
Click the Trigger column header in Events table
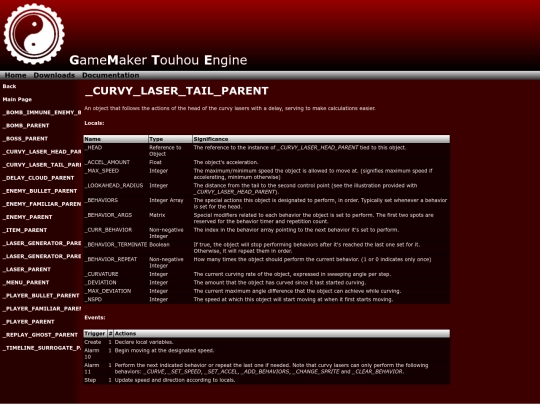click(x=95, y=334)
